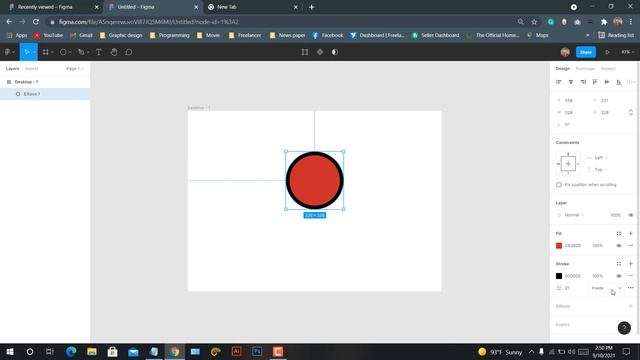This screenshot has width=640, height=360.
Task: Select the Move tool
Action: click(27, 52)
